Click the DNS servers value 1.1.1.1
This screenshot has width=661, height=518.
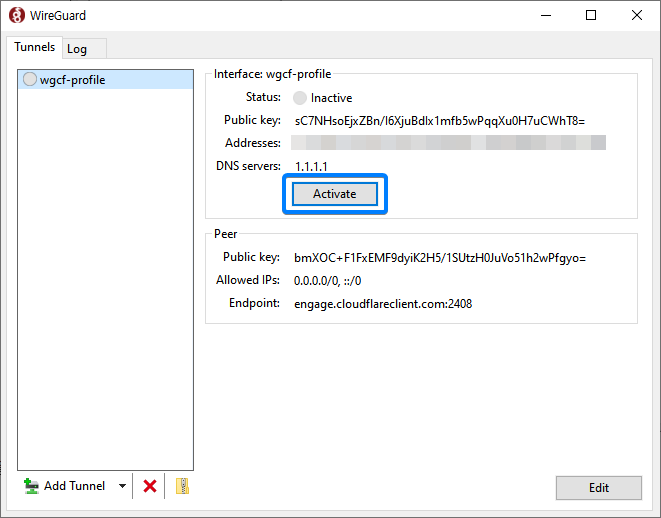click(311, 166)
